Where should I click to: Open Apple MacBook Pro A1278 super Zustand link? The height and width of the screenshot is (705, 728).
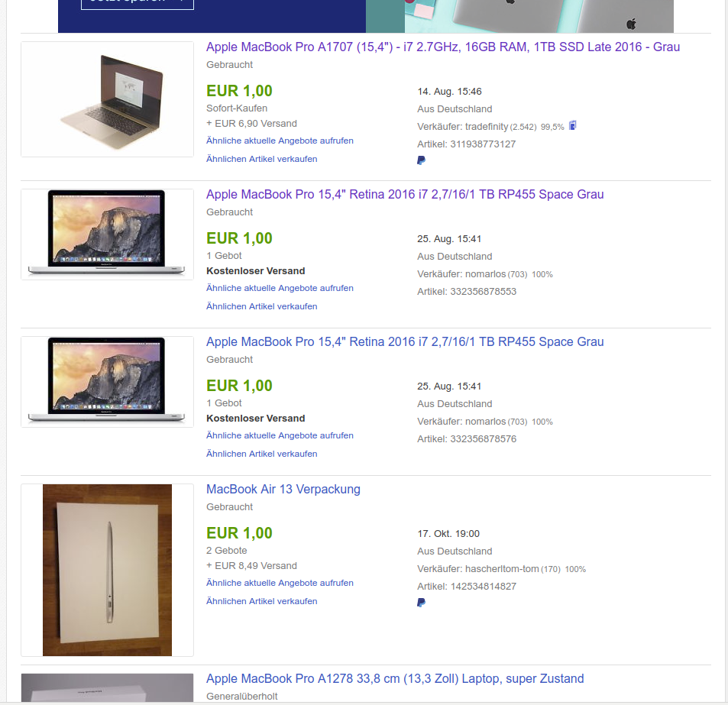395,678
